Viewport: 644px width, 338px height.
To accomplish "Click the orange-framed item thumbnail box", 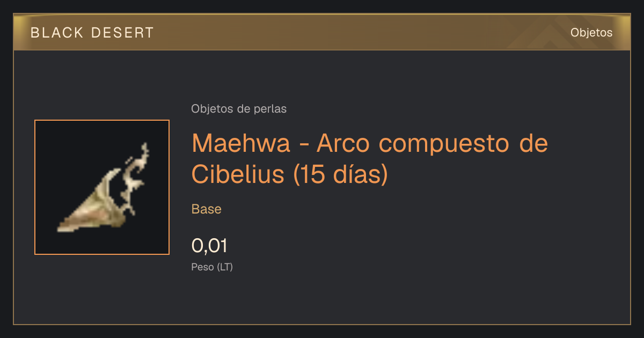I will click(102, 187).
